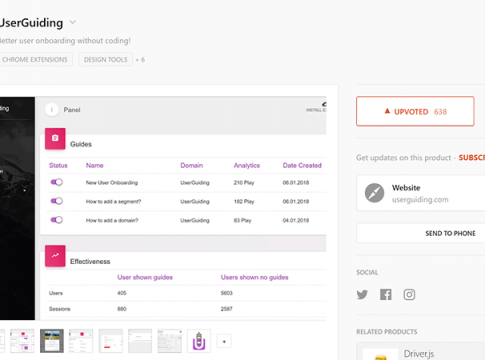Click the pink Effectiveness chart icon
Screen dimensions: 485x360
coord(55,256)
